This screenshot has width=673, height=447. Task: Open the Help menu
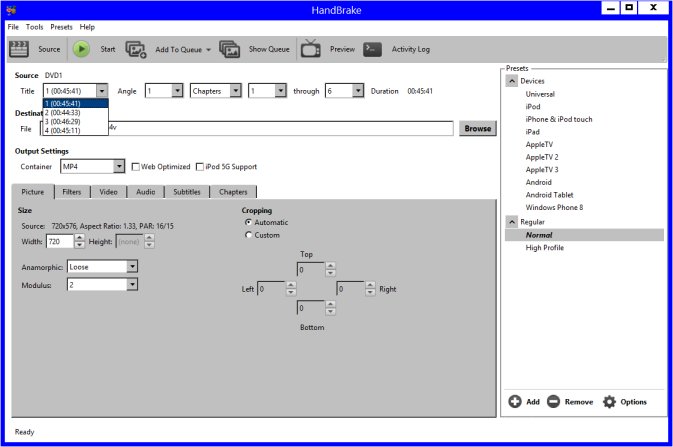[87, 27]
